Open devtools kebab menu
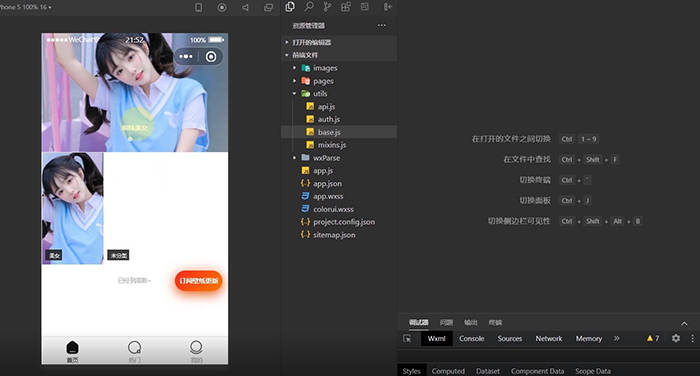Screen dimensions: 700x376 pos(692,338)
